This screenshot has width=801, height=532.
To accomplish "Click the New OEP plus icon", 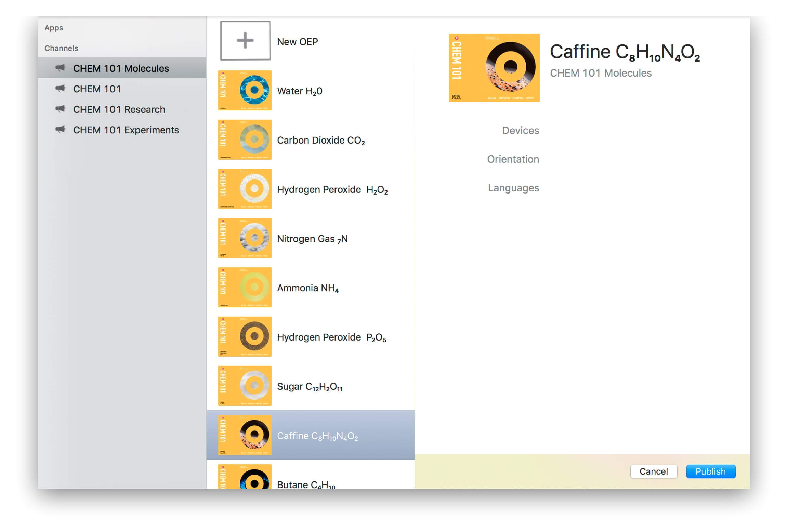I will point(245,41).
